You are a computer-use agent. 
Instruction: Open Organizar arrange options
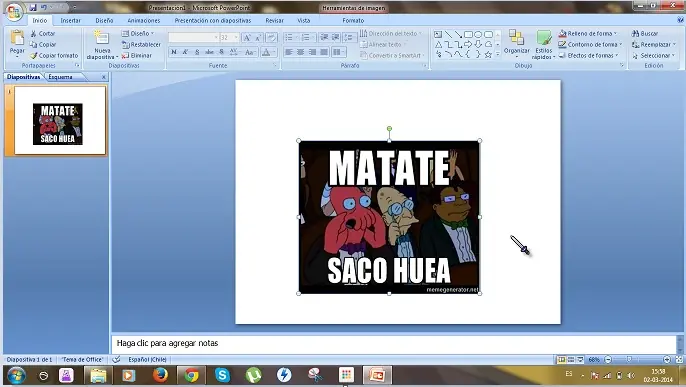click(517, 43)
